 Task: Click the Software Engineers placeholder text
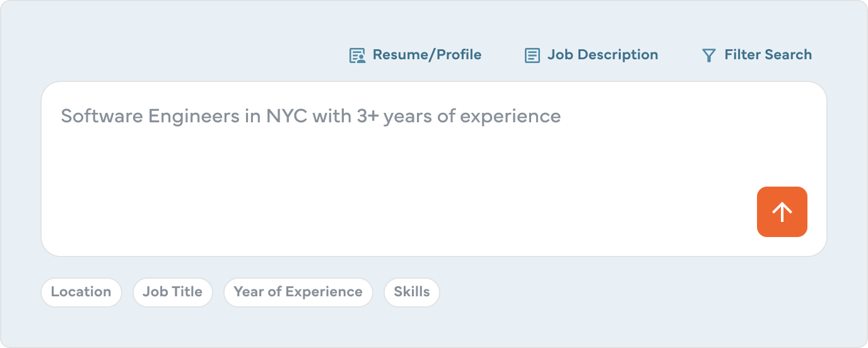pyautogui.click(x=310, y=117)
